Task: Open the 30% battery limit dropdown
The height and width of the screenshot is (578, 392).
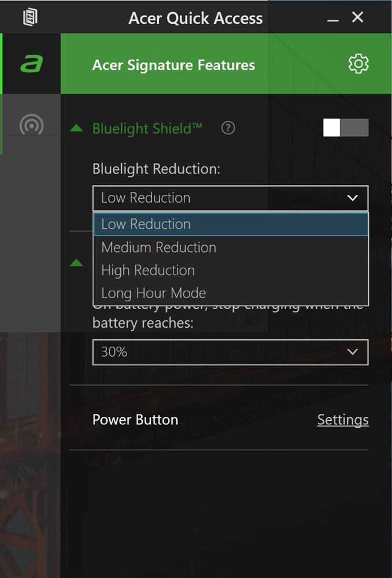Action: [230, 352]
